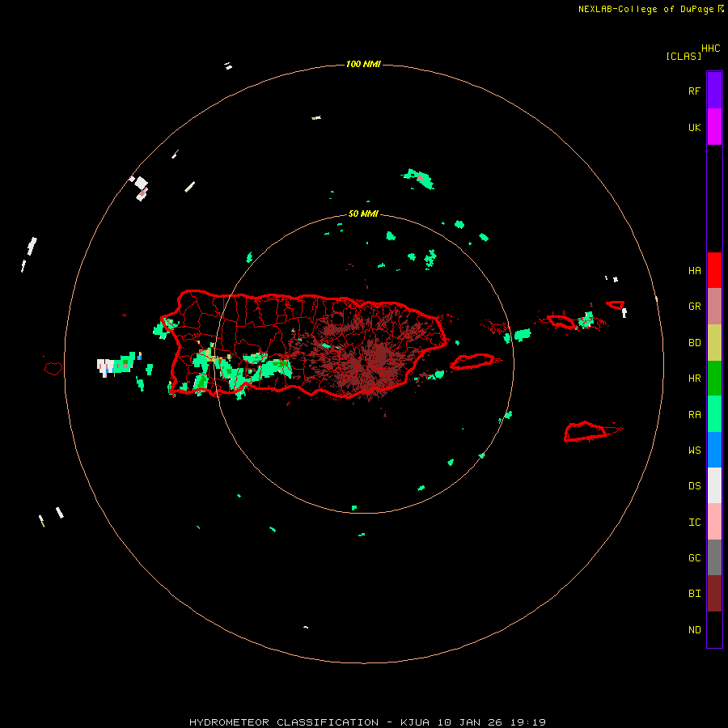Click the HA legend label
The width and height of the screenshot is (728, 728).
[694, 270]
